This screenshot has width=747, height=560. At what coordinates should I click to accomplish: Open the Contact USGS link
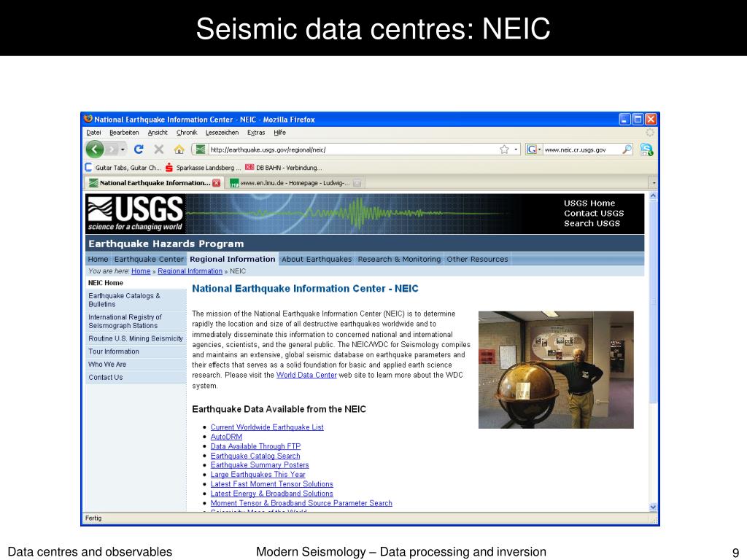pos(594,214)
